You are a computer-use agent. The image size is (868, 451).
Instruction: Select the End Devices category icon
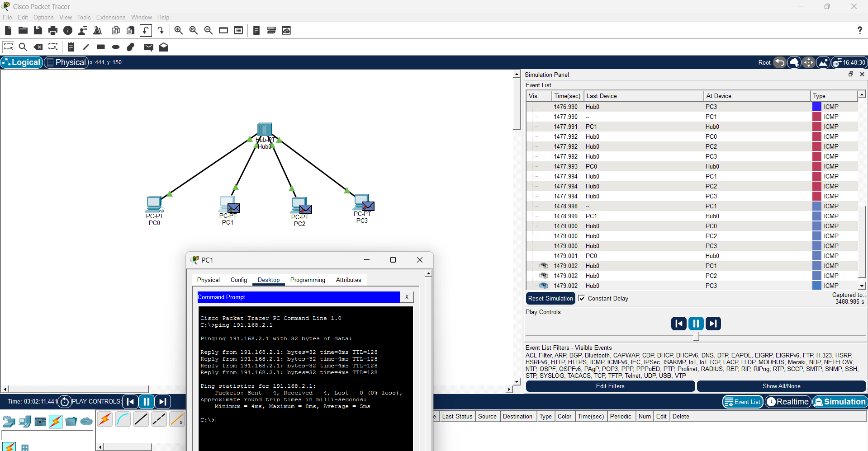pos(25,422)
